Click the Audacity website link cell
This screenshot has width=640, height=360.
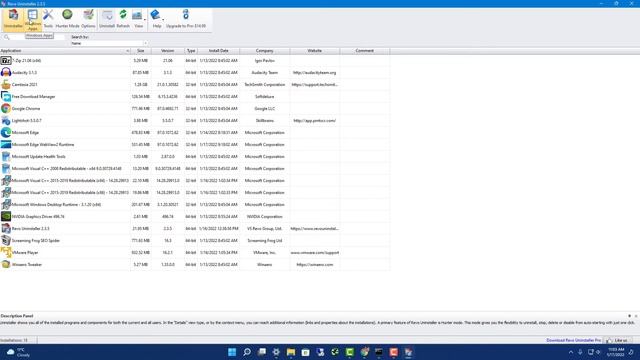(x=315, y=73)
